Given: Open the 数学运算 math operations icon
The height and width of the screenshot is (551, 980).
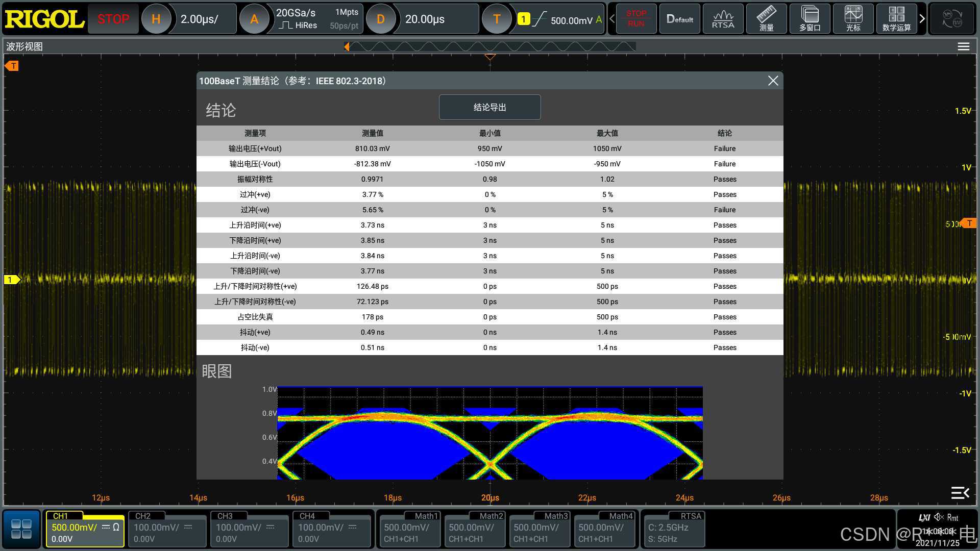Looking at the screenshot, I should coord(896,19).
